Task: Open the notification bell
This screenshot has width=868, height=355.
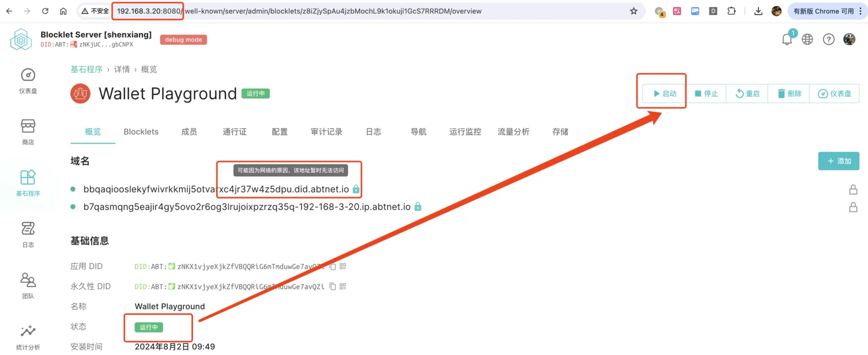Action: coord(787,39)
